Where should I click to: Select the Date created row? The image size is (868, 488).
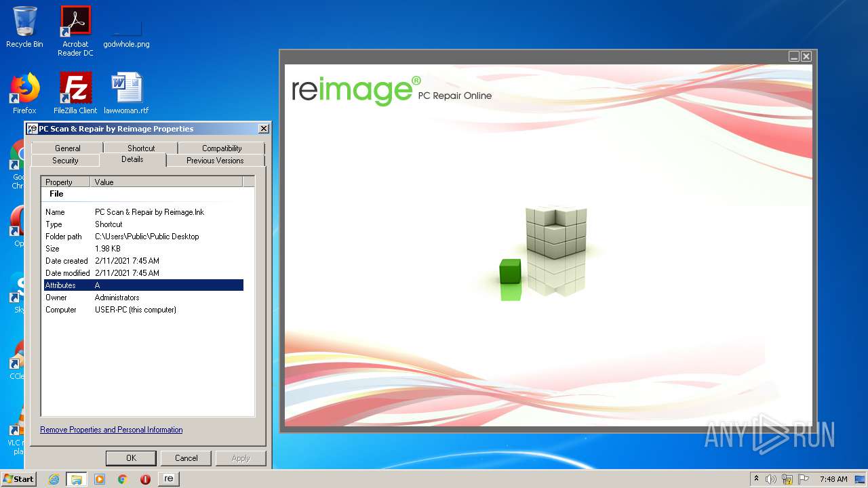tap(143, 261)
